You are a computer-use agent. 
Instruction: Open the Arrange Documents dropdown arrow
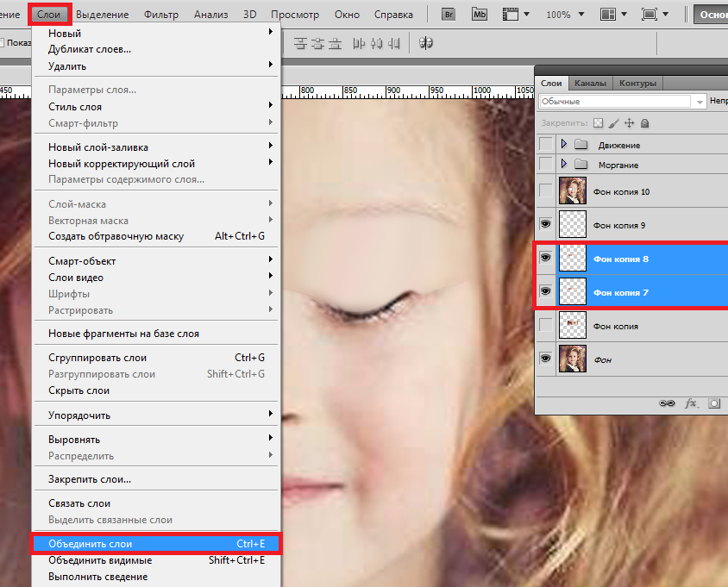coord(624,15)
